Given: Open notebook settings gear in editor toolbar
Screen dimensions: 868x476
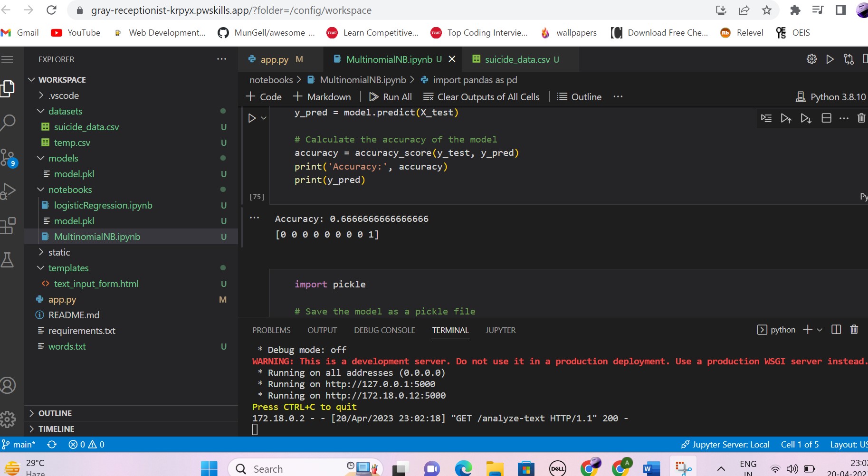Looking at the screenshot, I should (811, 59).
